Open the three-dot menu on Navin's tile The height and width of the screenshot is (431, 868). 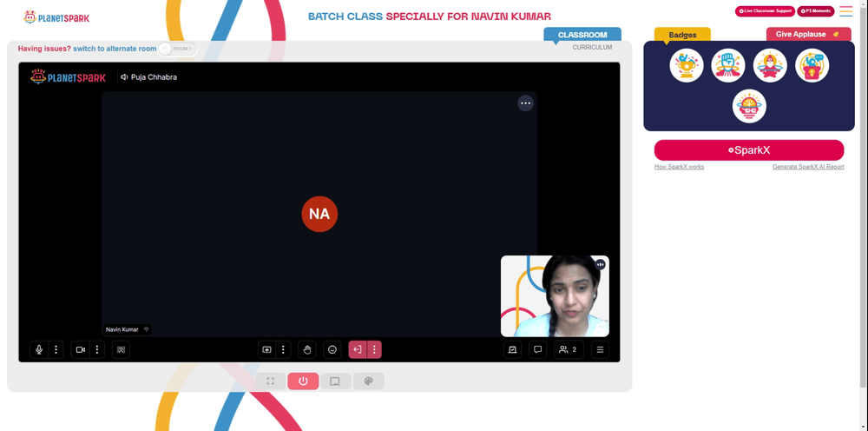(525, 103)
